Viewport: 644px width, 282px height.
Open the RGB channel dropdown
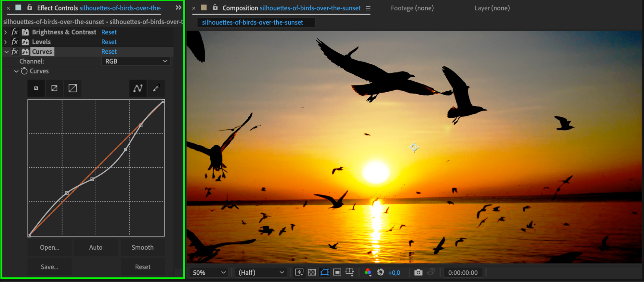coord(136,61)
